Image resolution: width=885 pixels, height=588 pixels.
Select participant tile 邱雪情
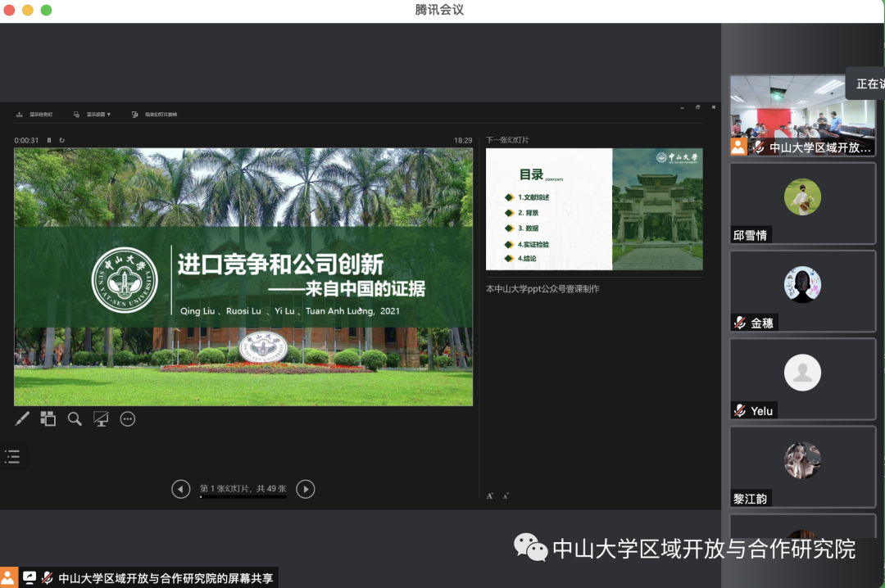point(802,204)
